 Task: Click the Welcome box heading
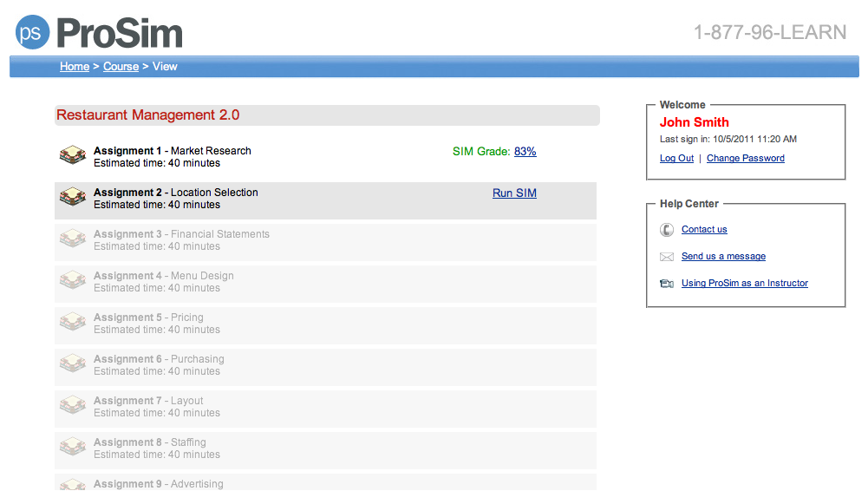point(682,105)
